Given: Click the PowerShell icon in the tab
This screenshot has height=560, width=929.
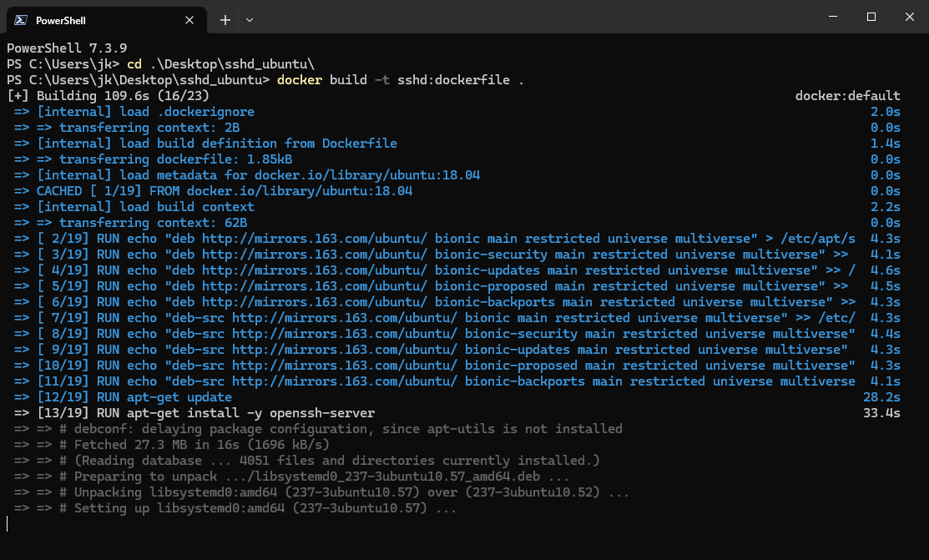Looking at the screenshot, I should click(x=21, y=20).
